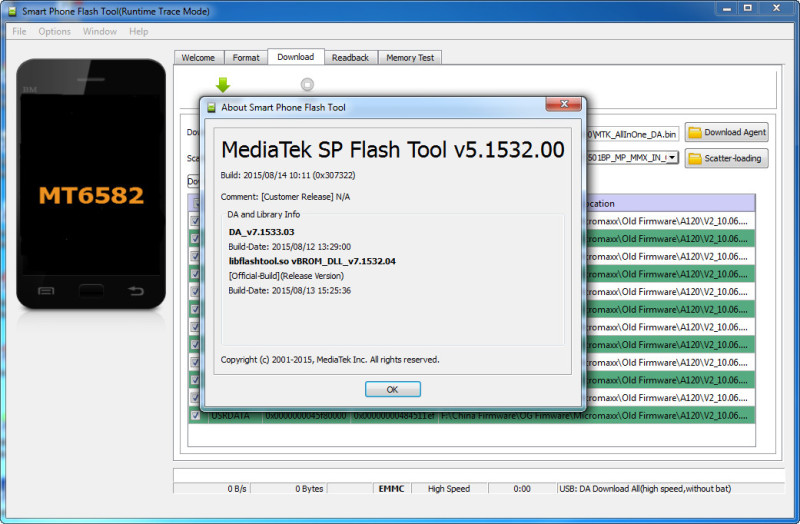Toggle the select-all checkbox in table header
Screen dimensions: 800x524
click(x=195, y=203)
